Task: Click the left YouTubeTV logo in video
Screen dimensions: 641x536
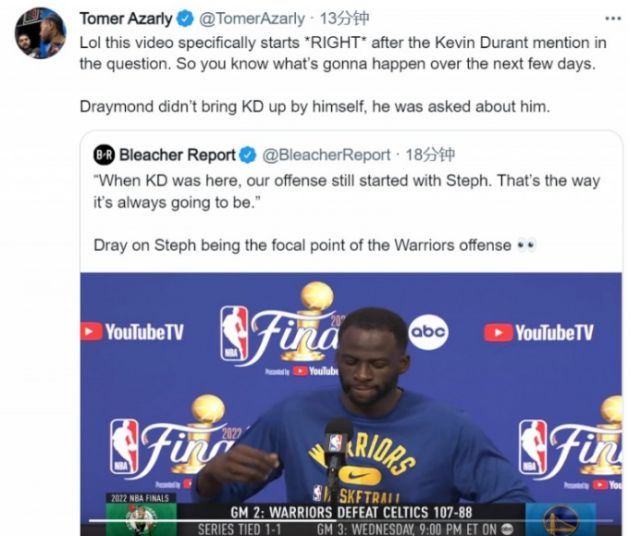Action: click(132, 332)
